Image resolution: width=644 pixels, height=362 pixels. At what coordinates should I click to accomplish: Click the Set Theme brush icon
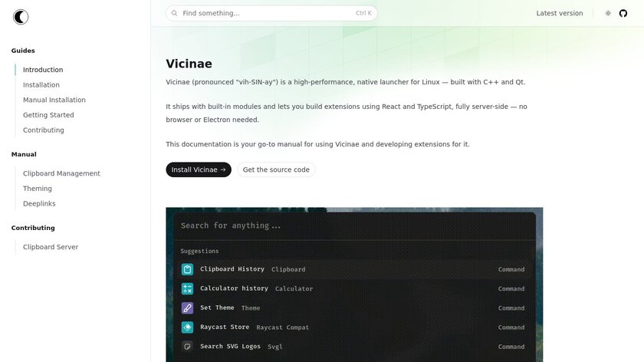(x=187, y=308)
